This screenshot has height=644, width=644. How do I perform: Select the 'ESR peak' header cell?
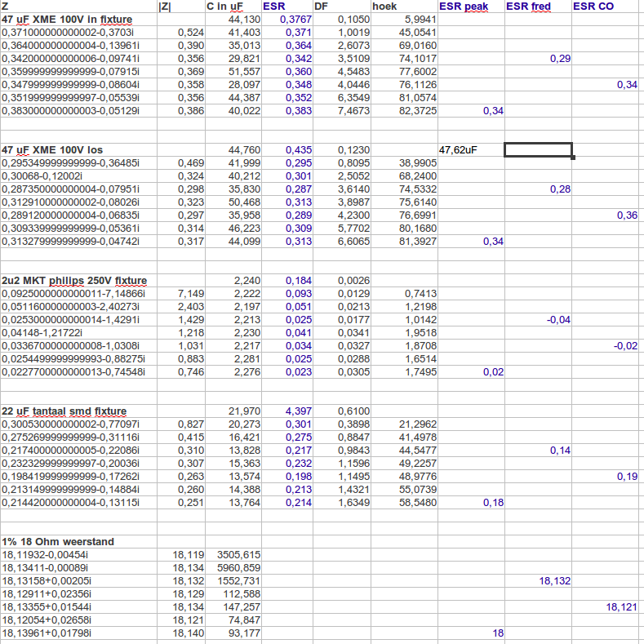[x=471, y=7]
